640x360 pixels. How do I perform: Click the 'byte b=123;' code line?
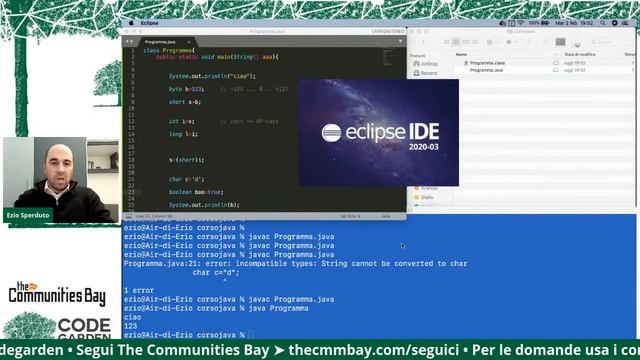(x=186, y=89)
